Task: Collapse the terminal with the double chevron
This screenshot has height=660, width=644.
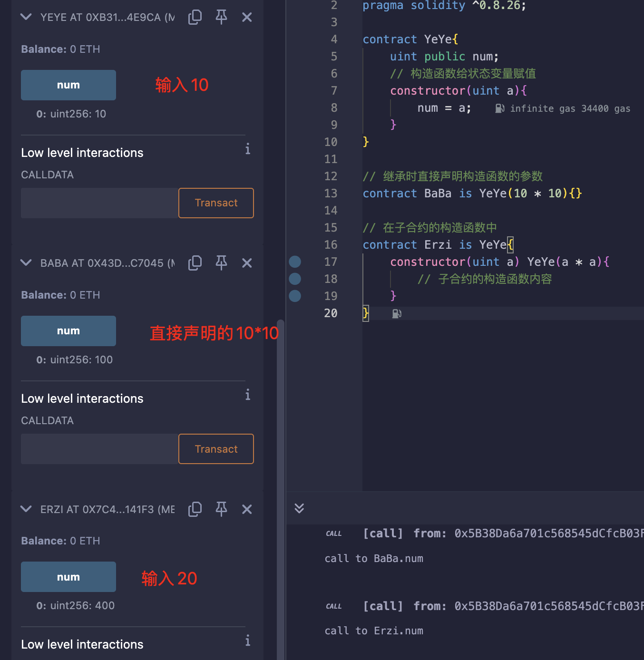Action: 299,508
